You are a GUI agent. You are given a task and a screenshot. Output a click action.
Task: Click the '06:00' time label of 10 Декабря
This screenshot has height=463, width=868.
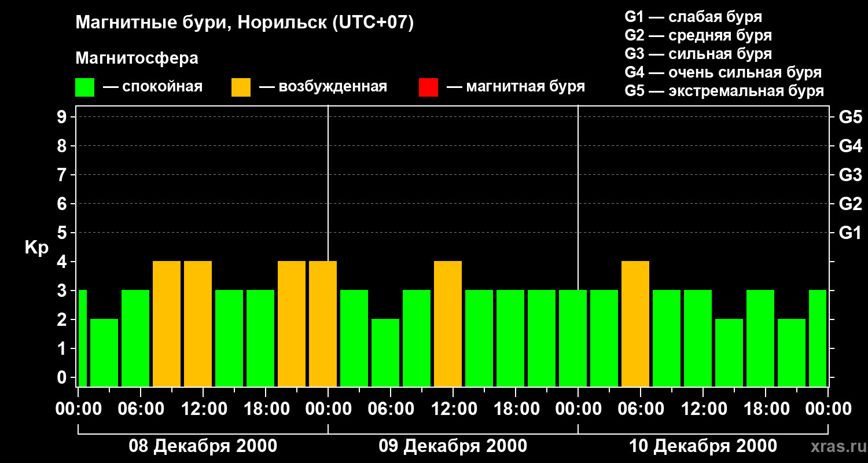pyautogui.click(x=641, y=409)
